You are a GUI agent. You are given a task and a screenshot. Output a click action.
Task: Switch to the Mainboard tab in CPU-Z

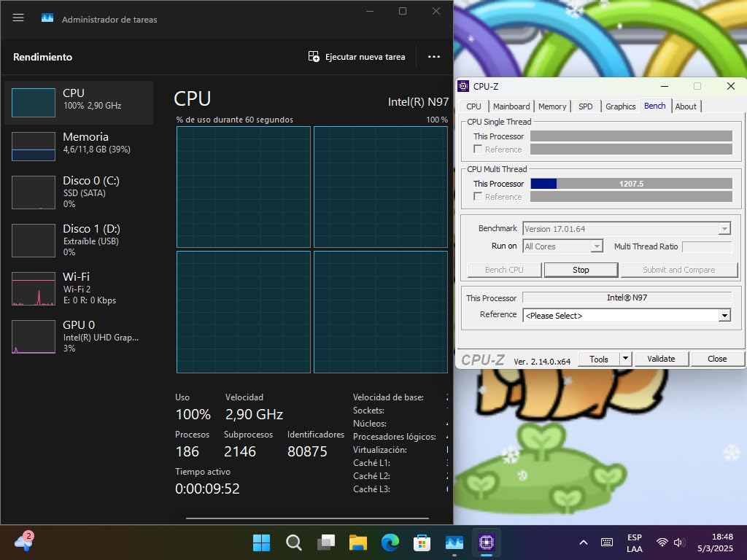[x=511, y=106]
